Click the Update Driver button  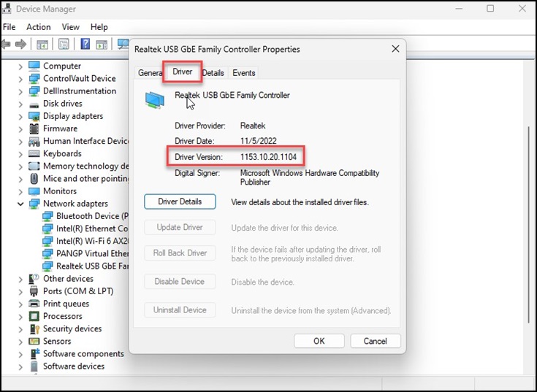pos(180,227)
